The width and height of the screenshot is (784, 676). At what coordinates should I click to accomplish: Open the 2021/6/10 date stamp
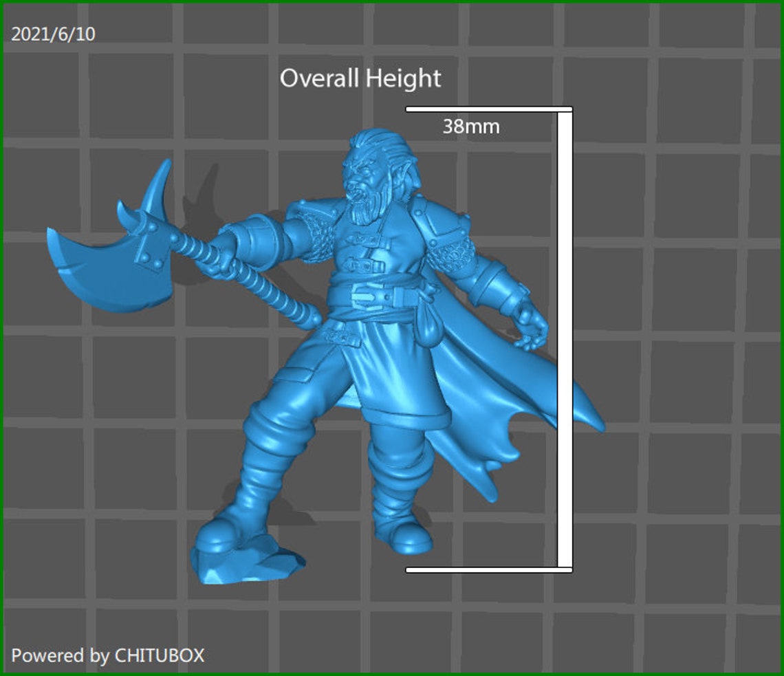pyautogui.click(x=53, y=32)
